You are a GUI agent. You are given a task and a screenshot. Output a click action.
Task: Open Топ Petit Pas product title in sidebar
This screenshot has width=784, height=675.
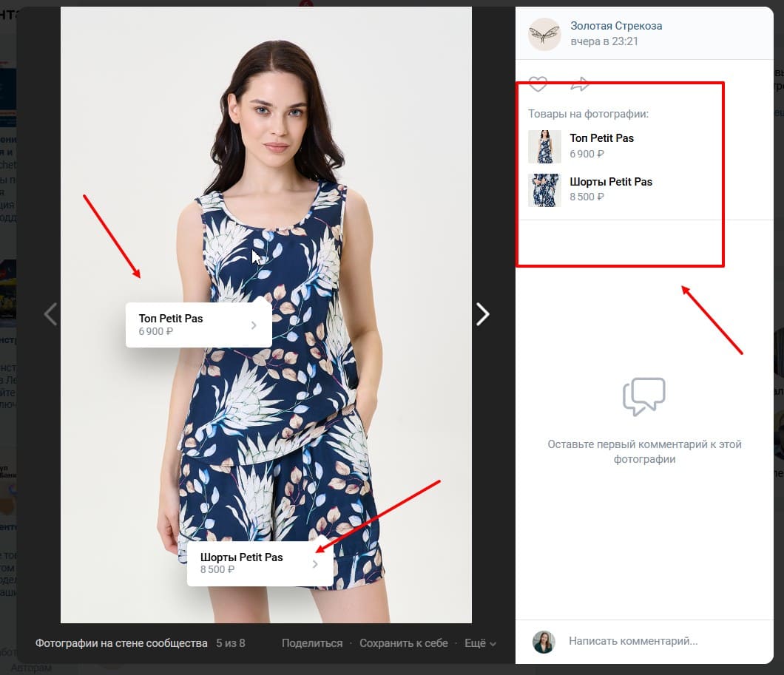tap(601, 138)
